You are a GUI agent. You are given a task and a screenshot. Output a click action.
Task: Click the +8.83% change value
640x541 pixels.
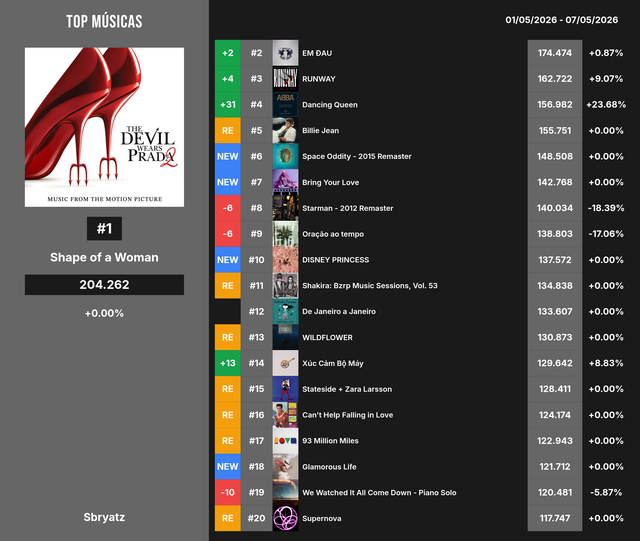[x=606, y=363]
